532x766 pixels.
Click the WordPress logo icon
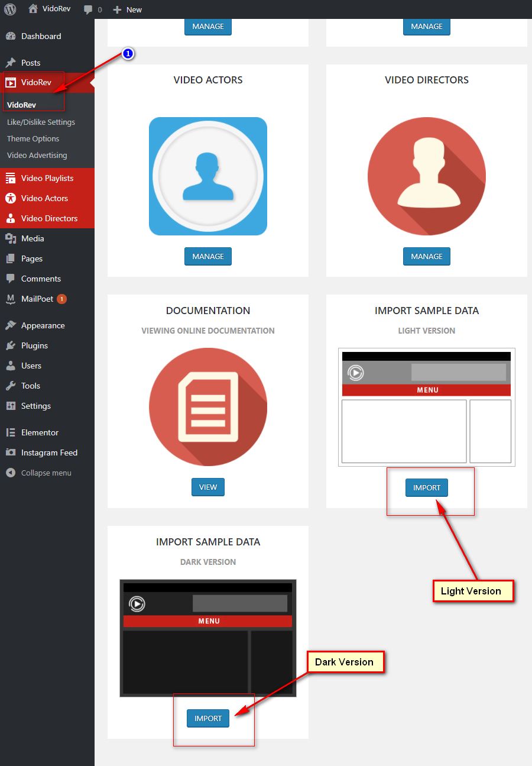[x=10, y=9]
